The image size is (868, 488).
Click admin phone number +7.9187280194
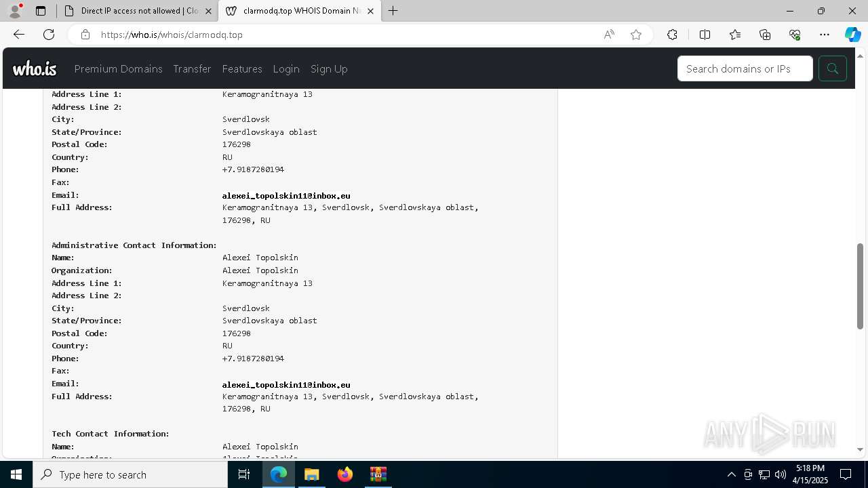[253, 359]
